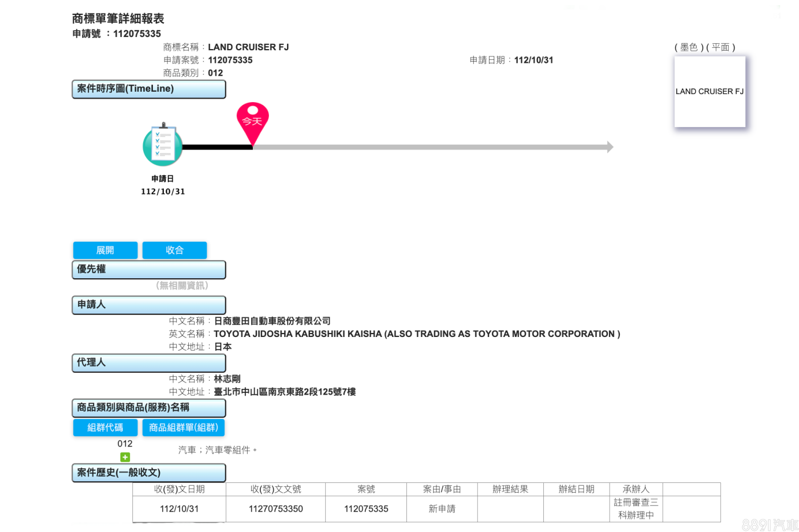The width and height of the screenshot is (799, 532).
Task: Toggle the 商品類別與商品(服務)名稱 section header
Action: click(x=149, y=408)
